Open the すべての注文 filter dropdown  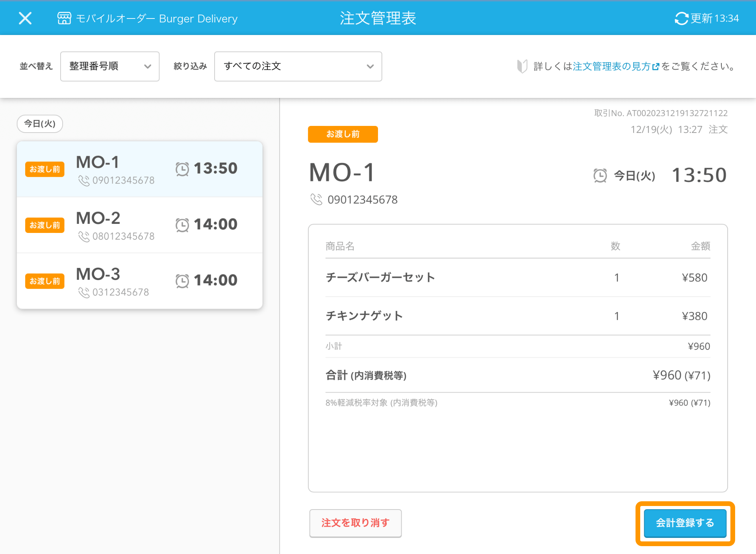298,66
